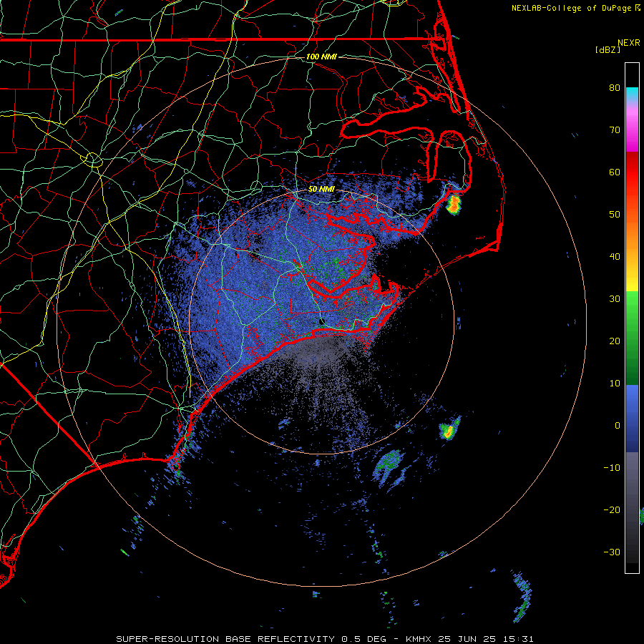Select the [dBZ] unit label
The image size is (644, 644).
[608, 49]
